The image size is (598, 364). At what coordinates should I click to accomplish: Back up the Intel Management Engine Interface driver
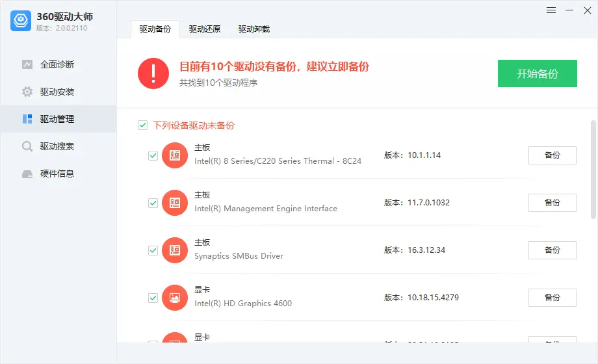tap(552, 203)
